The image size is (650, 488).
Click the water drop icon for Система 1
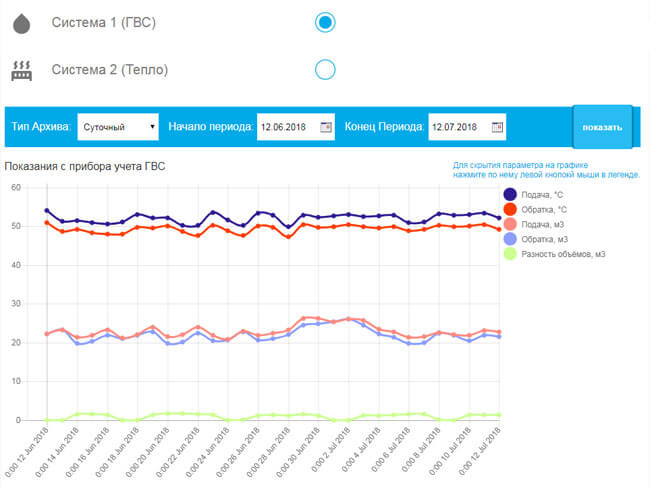(x=22, y=23)
